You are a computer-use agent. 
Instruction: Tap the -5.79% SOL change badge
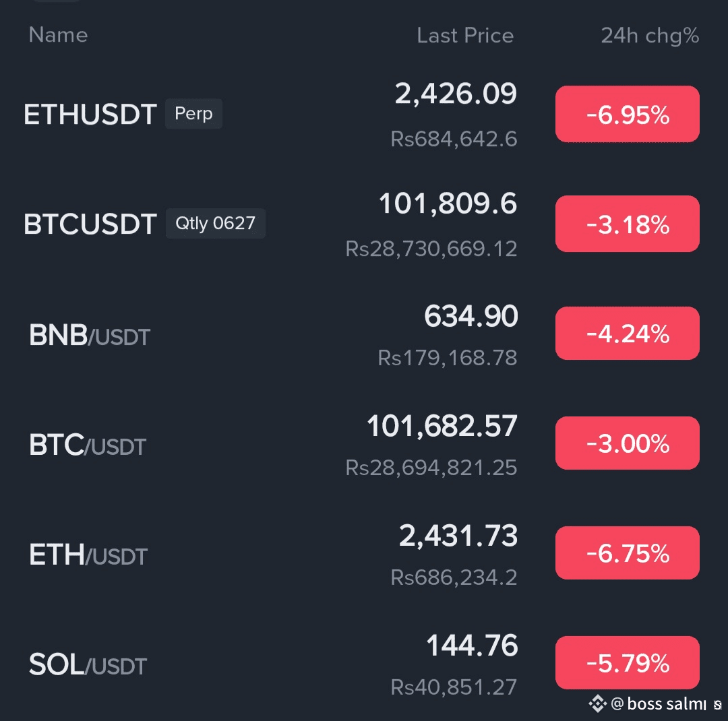pyautogui.click(x=627, y=663)
